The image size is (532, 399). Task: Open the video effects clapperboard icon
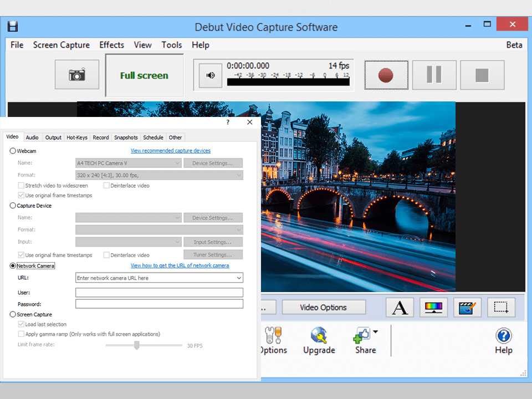pos(467,308)
